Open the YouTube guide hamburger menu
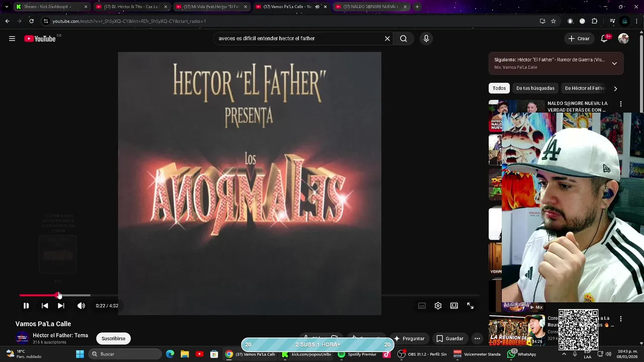The height and width of the screenshot is (362, 644). (12, 39)
